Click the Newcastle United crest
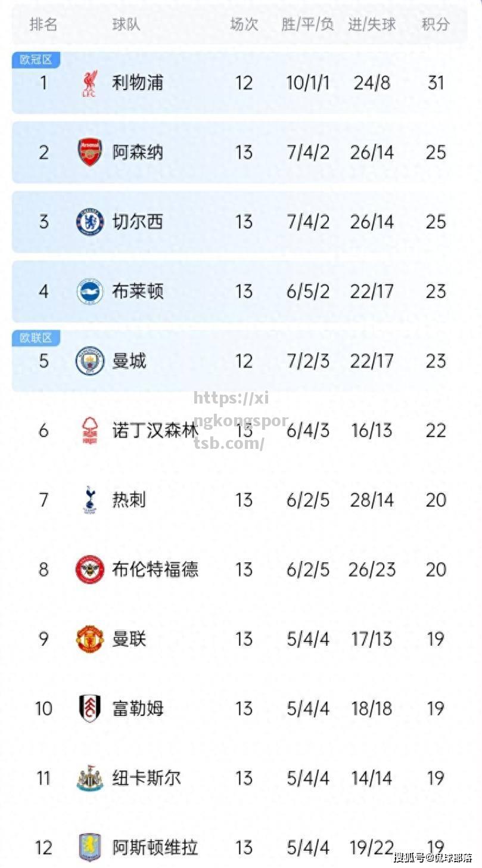This screenshot has width=482, height=868. pyautogui.click(x=90, y=778)
